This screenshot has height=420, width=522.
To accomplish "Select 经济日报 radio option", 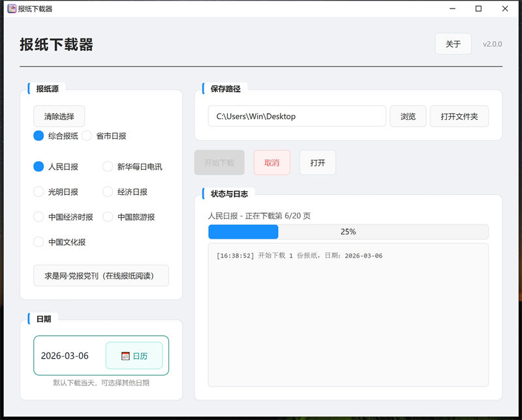I will [x=108, y=192].
